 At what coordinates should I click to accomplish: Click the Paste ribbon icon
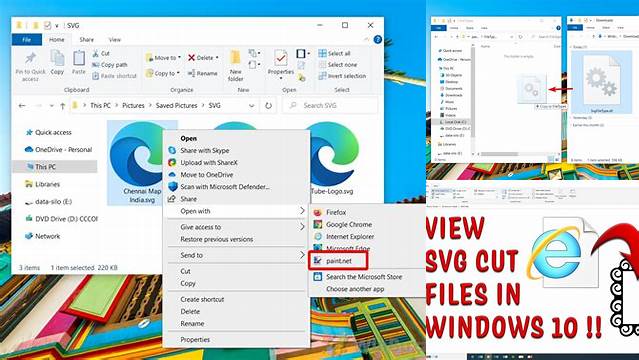(79, 62)
